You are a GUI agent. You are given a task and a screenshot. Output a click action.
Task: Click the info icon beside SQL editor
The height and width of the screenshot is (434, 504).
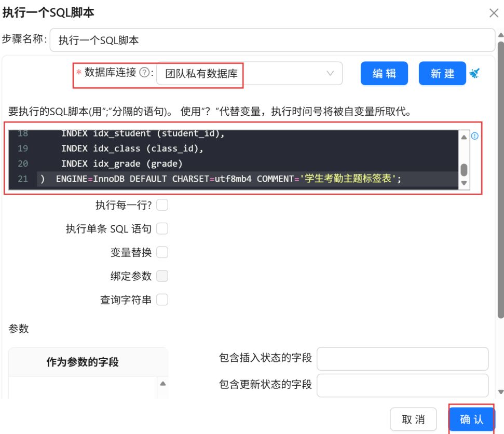click(x=474, y=136)
